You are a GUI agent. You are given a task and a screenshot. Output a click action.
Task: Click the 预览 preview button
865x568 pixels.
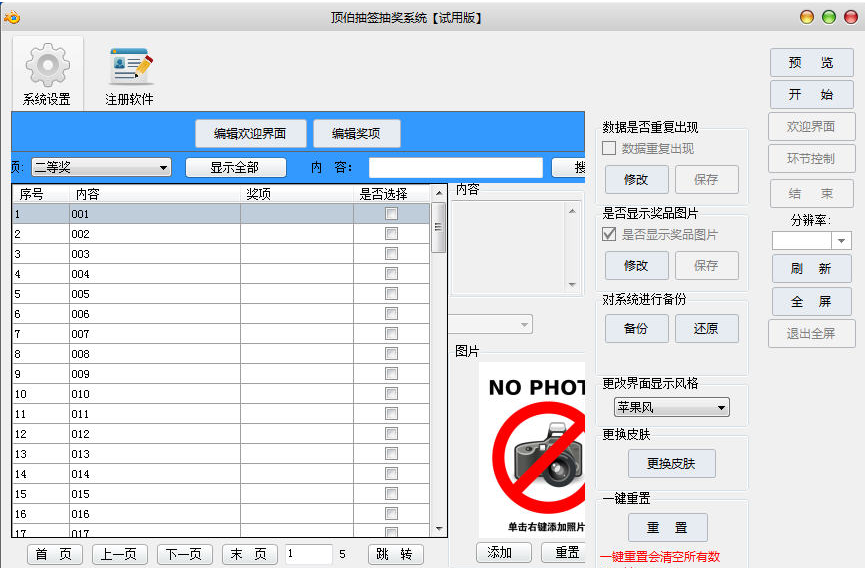pos(811,63)
